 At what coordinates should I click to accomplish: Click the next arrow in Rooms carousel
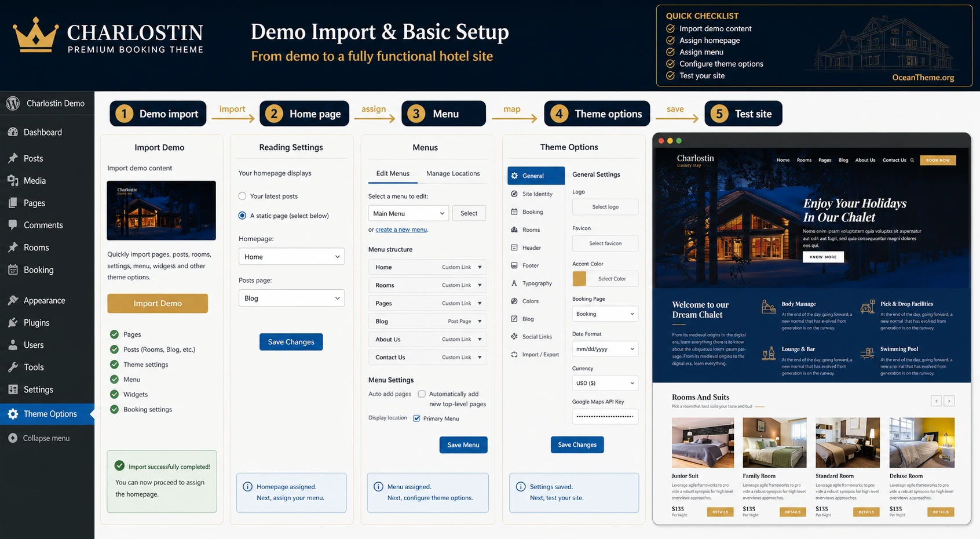[949, 401]
